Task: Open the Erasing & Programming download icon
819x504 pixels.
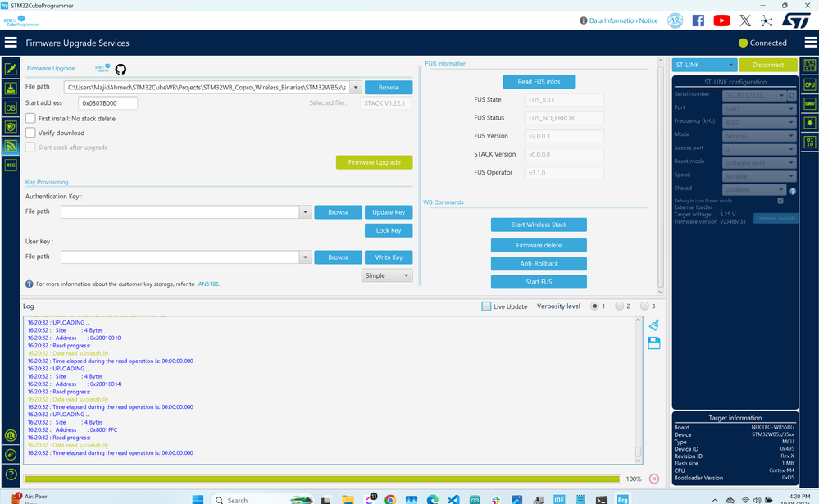Action: pos(11,89)
